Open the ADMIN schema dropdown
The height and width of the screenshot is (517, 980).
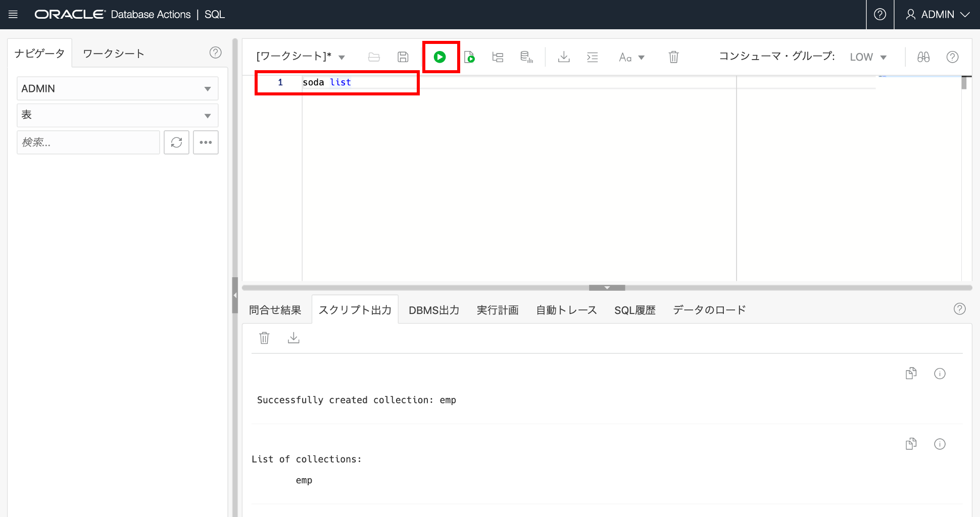(117, 89)
